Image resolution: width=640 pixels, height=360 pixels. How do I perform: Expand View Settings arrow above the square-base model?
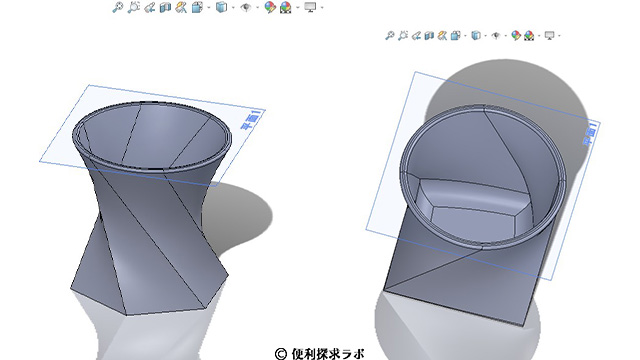[x=559, y=36]
